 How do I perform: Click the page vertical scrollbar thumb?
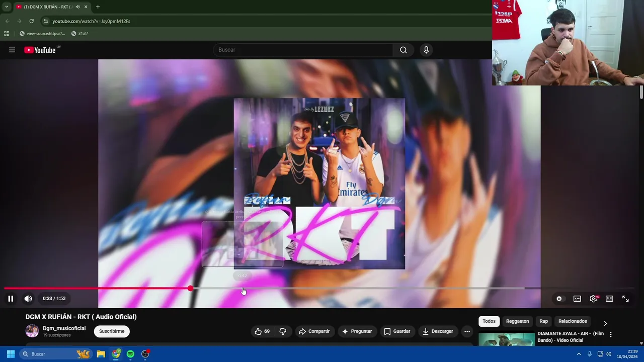(x=641, y=93)
